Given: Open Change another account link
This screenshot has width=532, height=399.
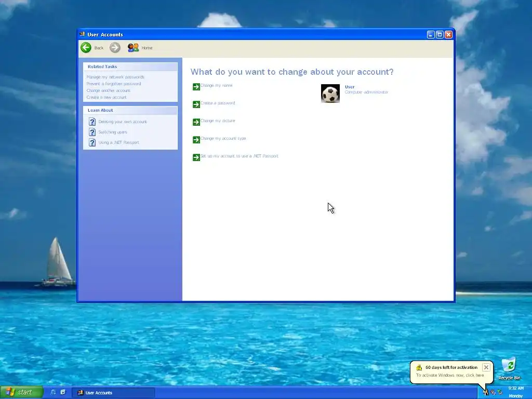Looking at the screenshot, I should click(x=108, y=90).
